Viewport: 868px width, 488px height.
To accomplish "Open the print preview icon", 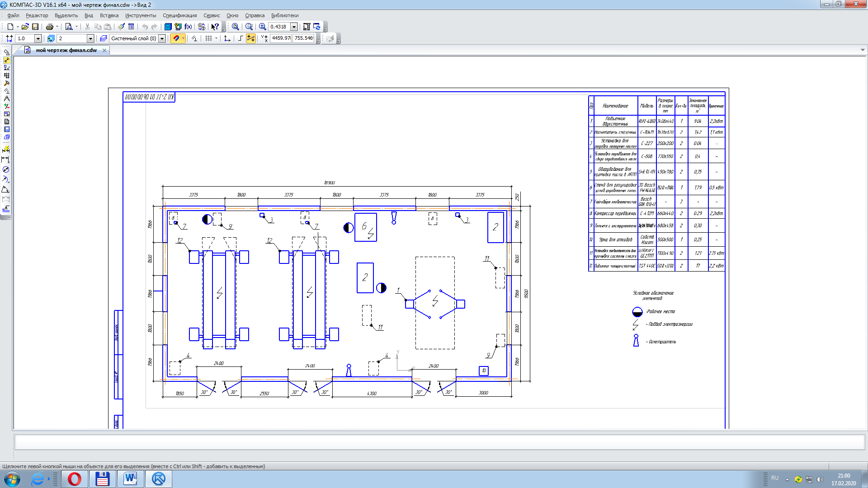I will (x=69, y=27).
